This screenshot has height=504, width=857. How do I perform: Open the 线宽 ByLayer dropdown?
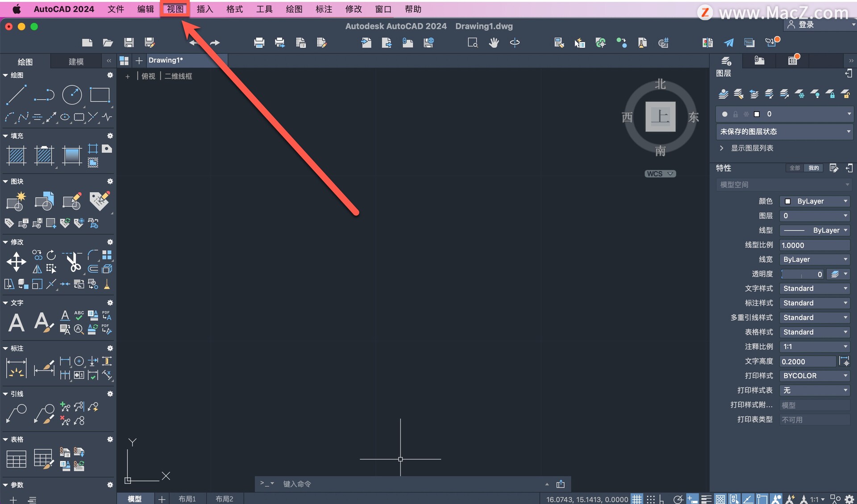(x=815, y=259)
